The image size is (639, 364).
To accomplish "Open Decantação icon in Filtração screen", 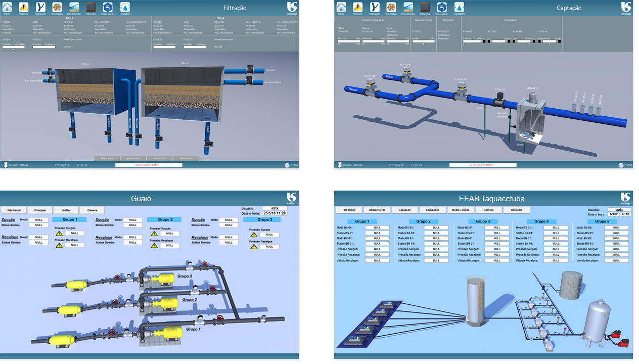I will [x=74, y=7].
